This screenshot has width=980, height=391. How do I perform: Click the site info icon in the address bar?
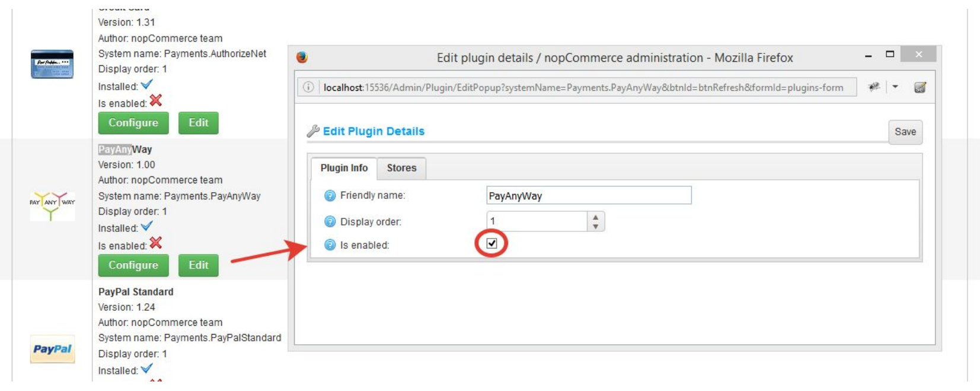[308, 87]
